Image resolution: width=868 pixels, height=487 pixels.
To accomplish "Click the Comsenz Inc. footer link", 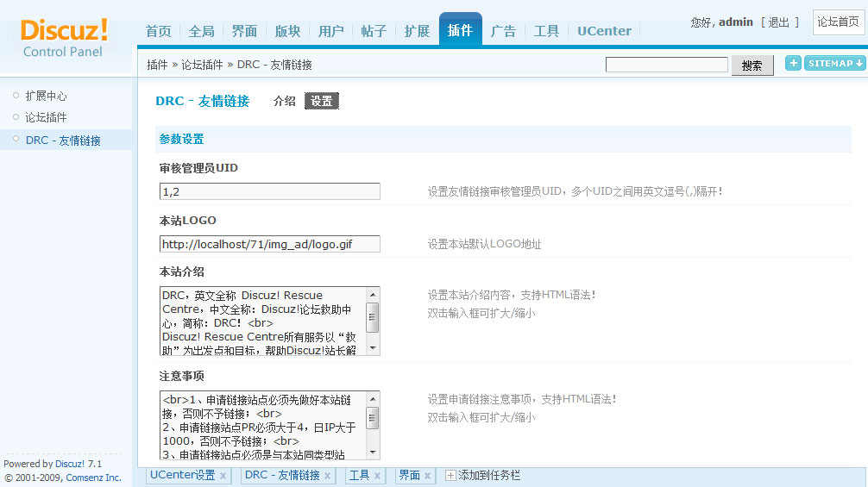I will click(93, 478).
